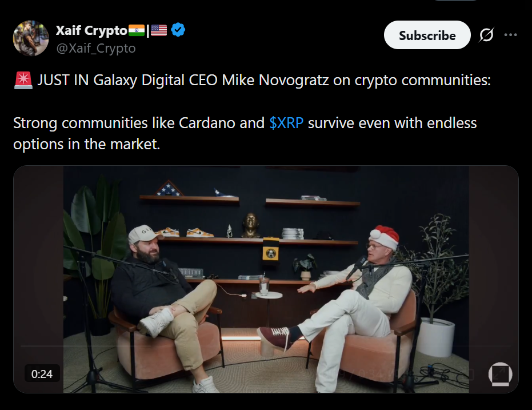Open the $XRP cashtag link
This screenshot has width=532, height=410.
tap(286, 123)
